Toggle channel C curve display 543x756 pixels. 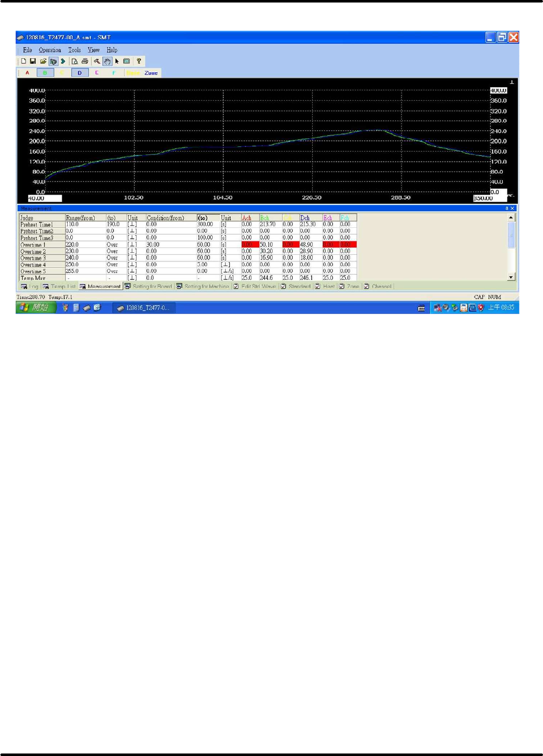62,73
